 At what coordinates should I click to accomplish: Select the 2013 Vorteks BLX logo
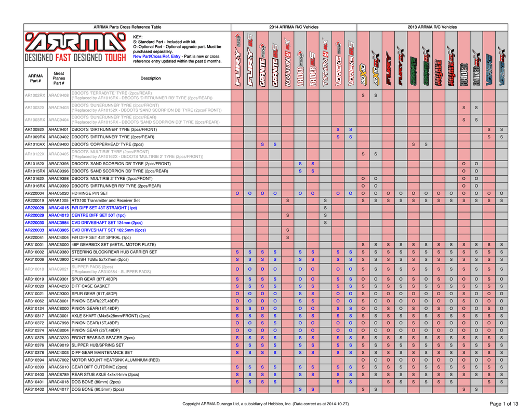point(501,66)
